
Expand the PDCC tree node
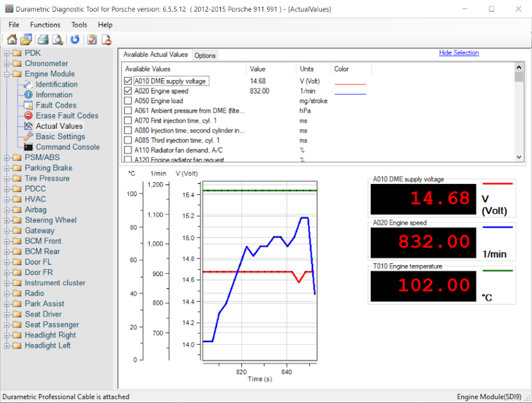pyautogui.click(x=6, y=189)
